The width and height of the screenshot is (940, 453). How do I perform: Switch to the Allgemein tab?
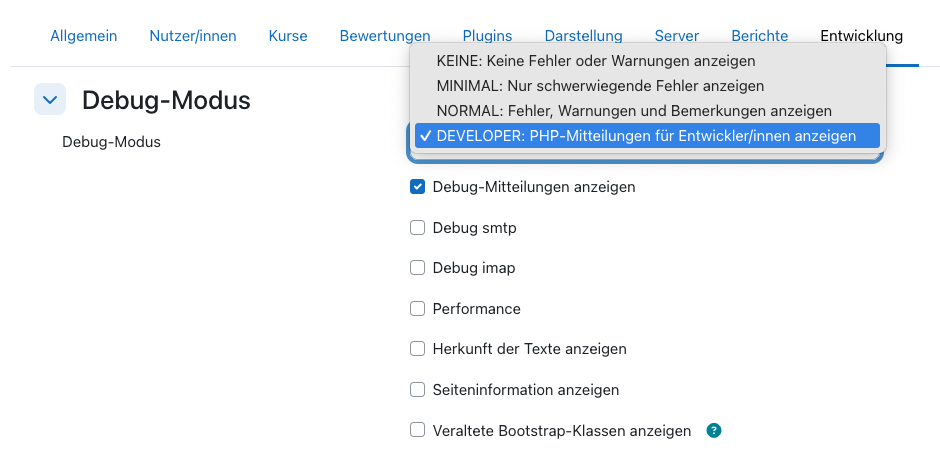click(x=83, y=36)
